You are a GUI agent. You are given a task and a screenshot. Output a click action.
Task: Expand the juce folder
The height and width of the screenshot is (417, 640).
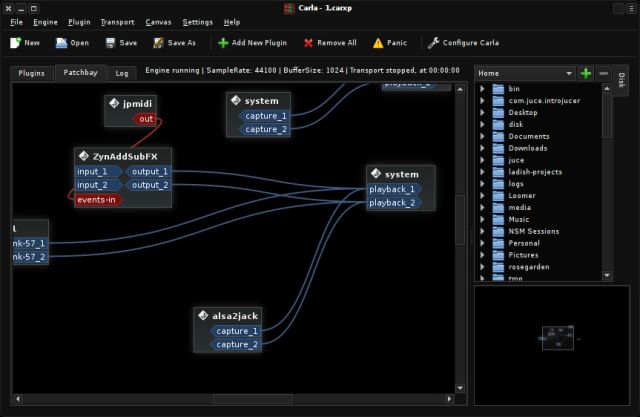[x=482, y=160]
